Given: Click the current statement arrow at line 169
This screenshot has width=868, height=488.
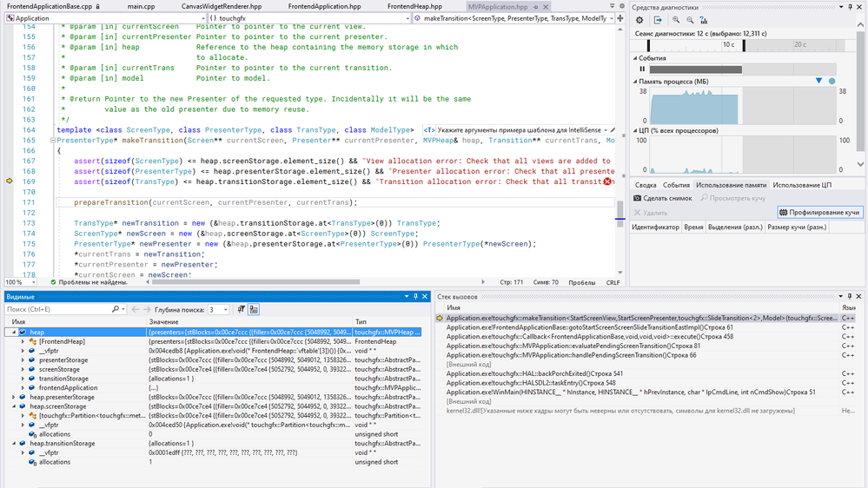Looking at the screenshot, I should [10, 181].
